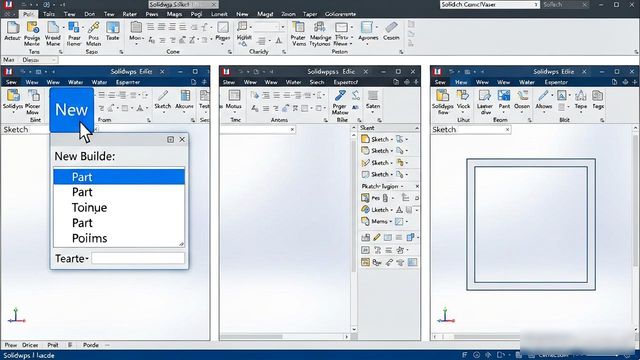This screenshot has height=360, width=640.
Task: Collapse the Skent panel header
Action: click(x=417, y=128)
